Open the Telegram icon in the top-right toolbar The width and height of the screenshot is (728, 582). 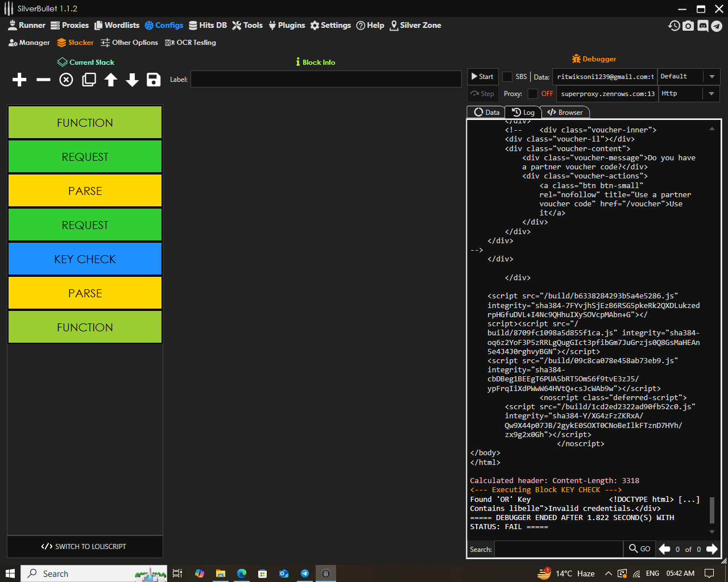tap(717, 26)
